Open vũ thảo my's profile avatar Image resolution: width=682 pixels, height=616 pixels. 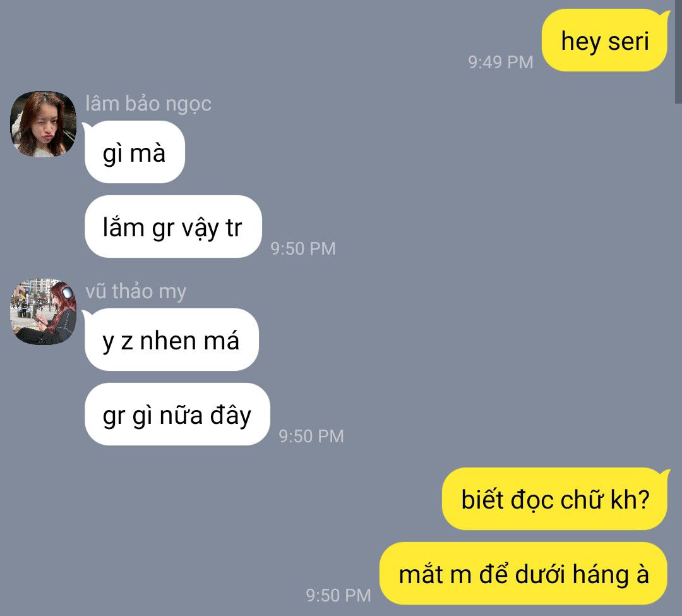coord(43,311)
